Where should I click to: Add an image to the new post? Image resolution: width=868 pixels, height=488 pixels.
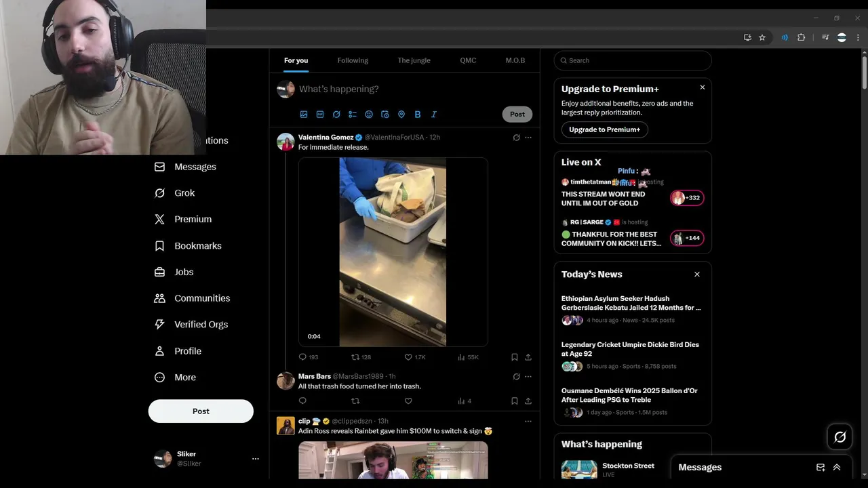coord(304,115)
